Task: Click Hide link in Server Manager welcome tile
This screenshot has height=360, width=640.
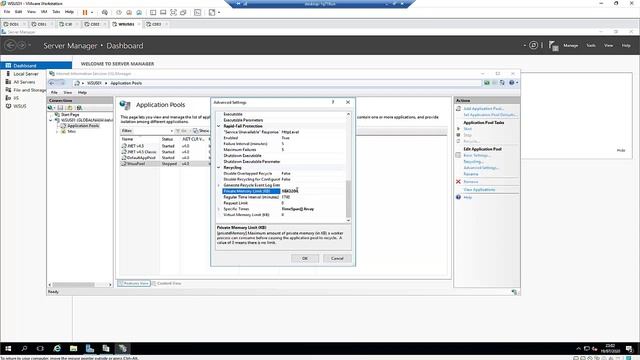Action: tap(621, 150)
